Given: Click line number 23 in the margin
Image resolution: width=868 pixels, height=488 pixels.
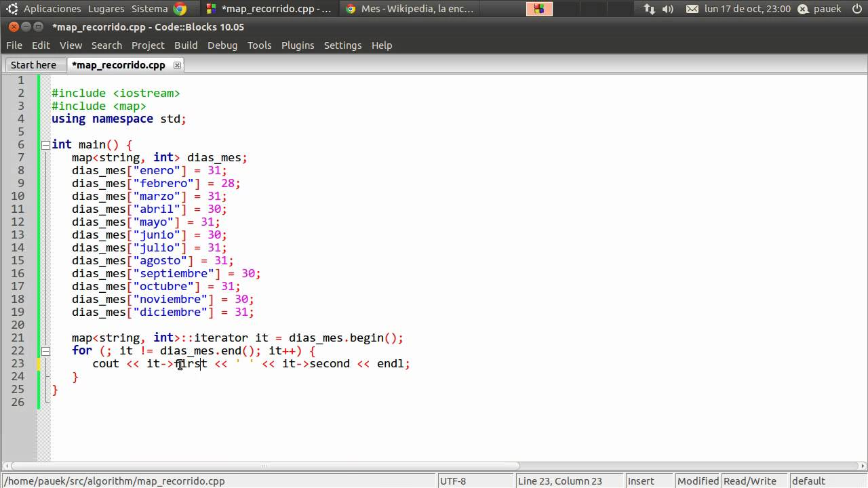Looking at the screenshot, I should 17,363.
